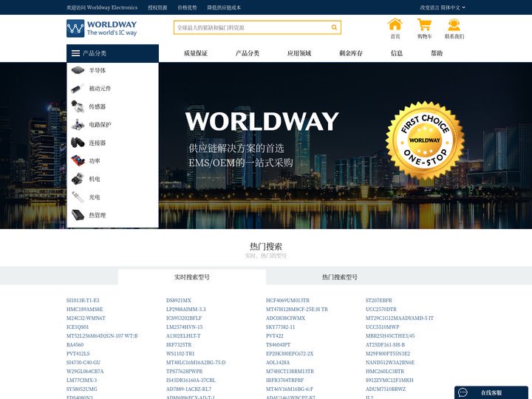Click the 价格优势 top link
Screen dimensions: 532x399
pyautogui.click(x=187, y=7)
